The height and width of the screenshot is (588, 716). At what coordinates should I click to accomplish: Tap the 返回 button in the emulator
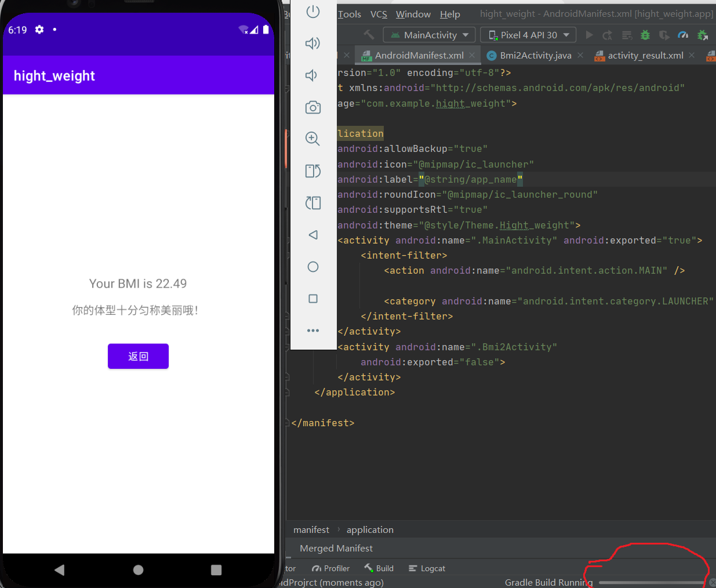[x=138, y=356]
